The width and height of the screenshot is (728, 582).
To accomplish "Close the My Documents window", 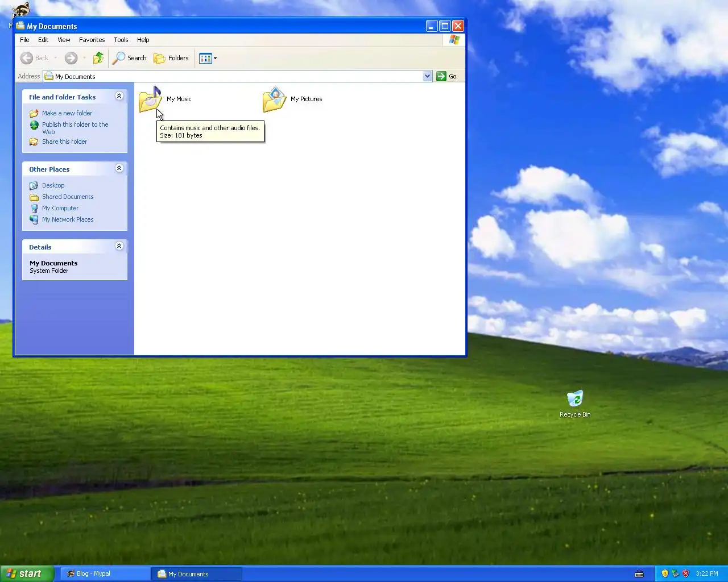I will (x=458, y=26).
